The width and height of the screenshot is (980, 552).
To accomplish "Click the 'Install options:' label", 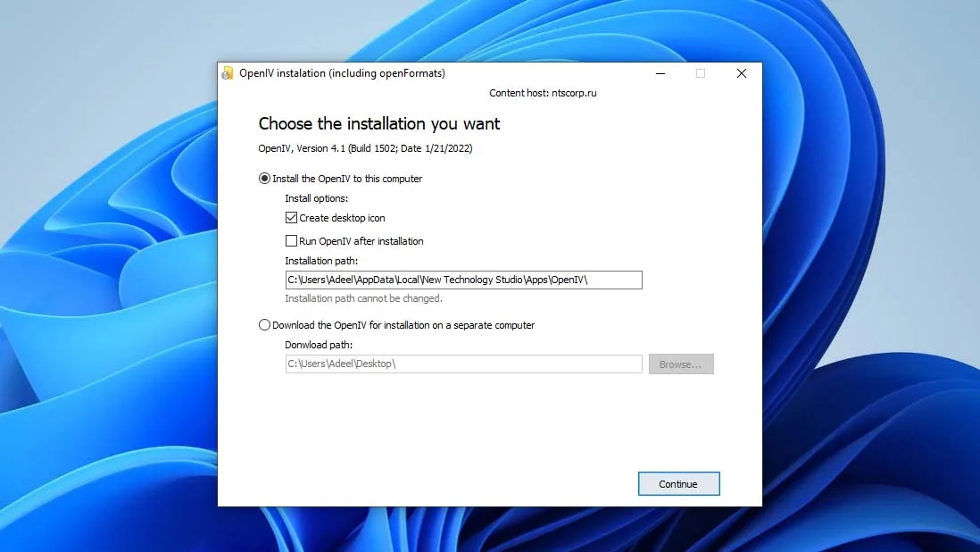I will (x=316, y=198).
